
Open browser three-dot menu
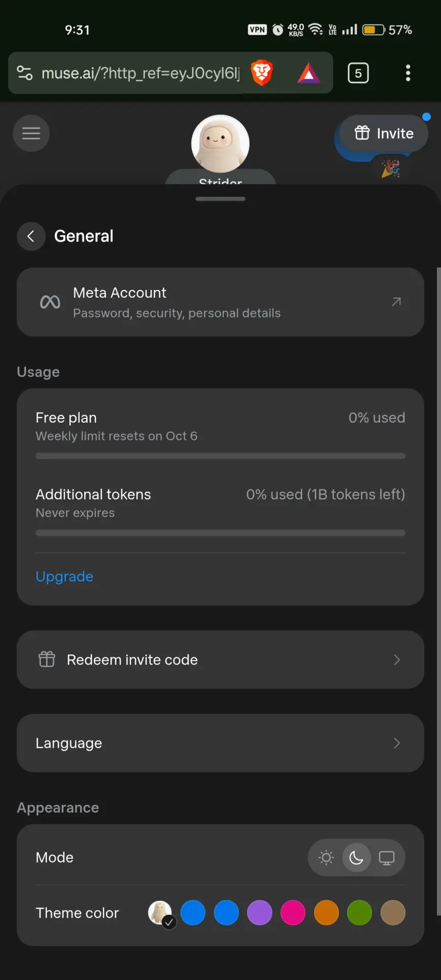coord(408,73)
